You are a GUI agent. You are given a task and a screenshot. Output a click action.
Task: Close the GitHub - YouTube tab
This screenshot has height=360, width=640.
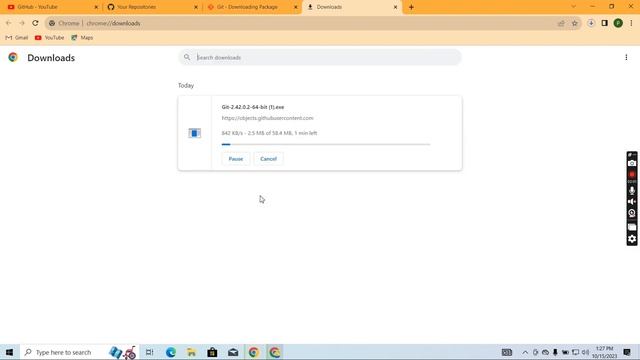click(x=96, y=7)
